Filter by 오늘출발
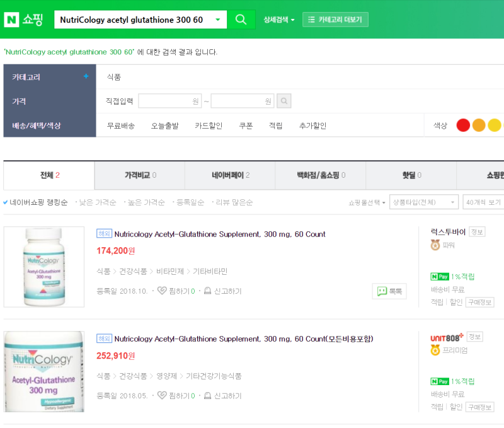 [164, 125]
